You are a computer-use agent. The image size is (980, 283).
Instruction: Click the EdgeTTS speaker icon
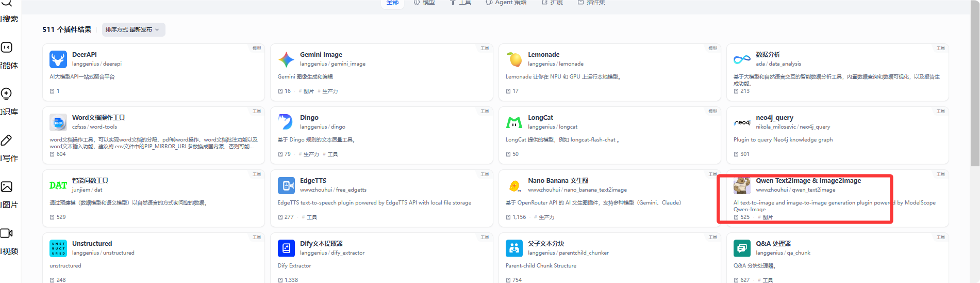(x=286, y=185)
